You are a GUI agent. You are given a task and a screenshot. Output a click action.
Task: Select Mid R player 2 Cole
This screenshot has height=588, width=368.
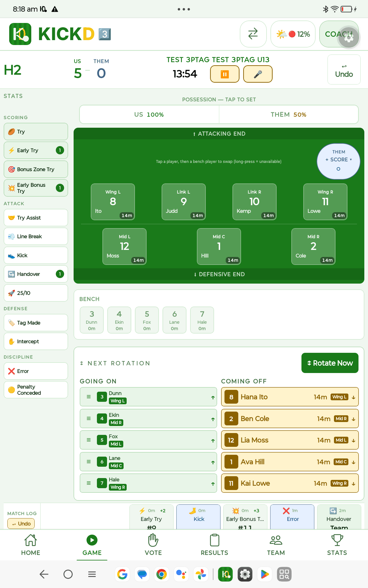(313, 247)
